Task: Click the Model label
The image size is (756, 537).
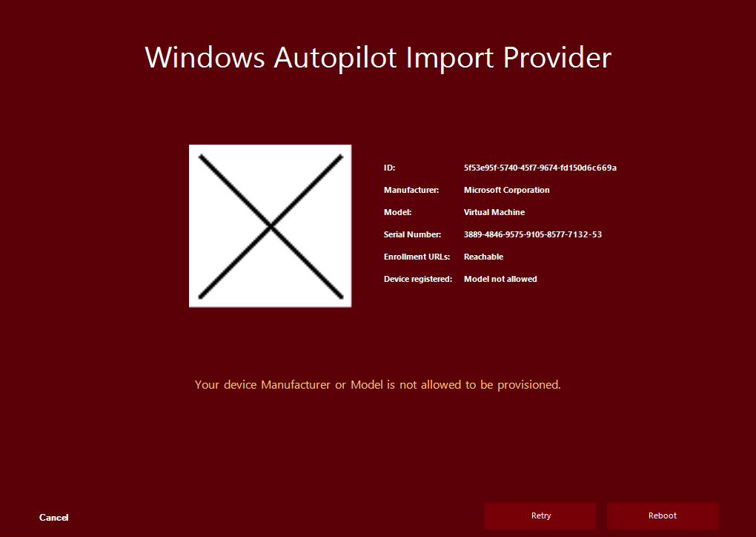Action: coord(397,212)
